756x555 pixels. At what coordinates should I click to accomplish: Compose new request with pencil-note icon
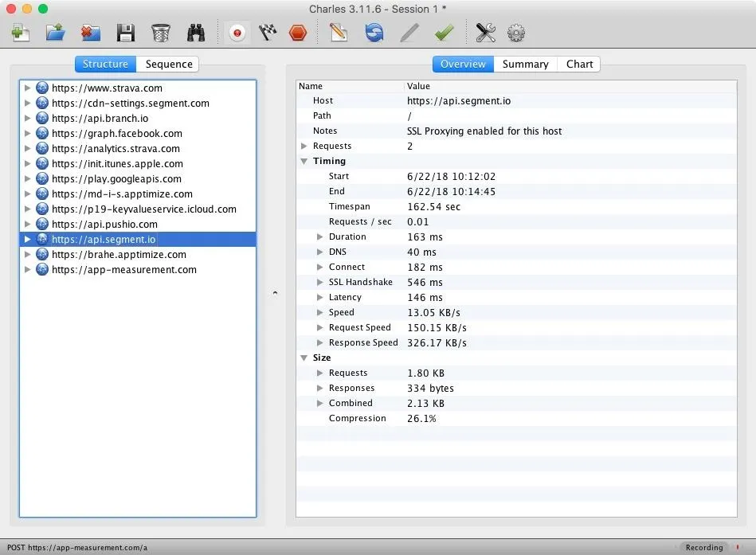click(339, 33)
